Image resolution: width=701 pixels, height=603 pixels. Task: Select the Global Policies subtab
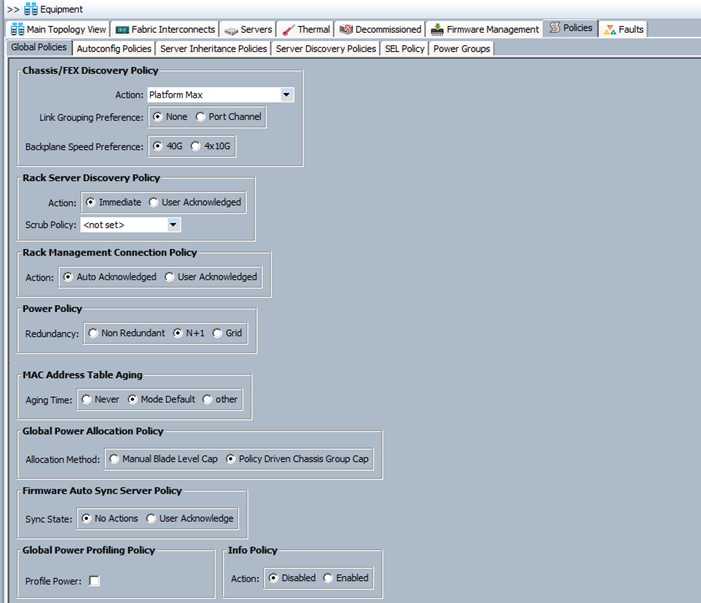click(39, 47)
